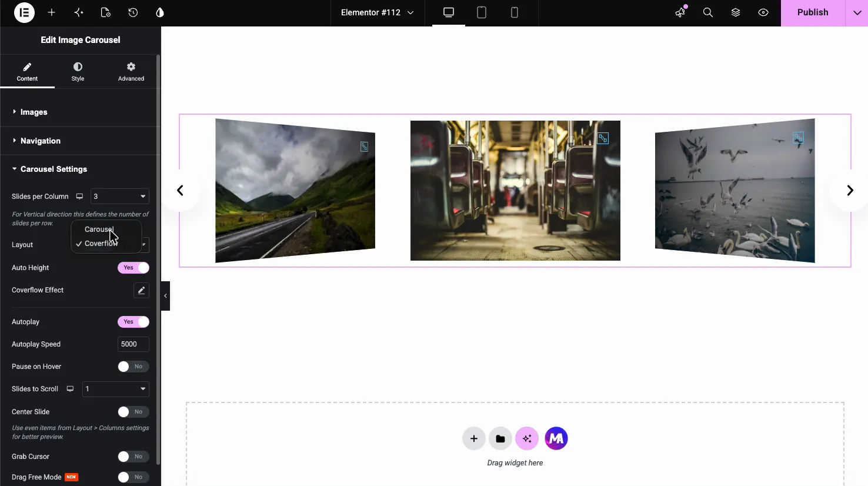Toggle the Pause on Hover switch
868x486 pixels.
click(x=133, y=367)
